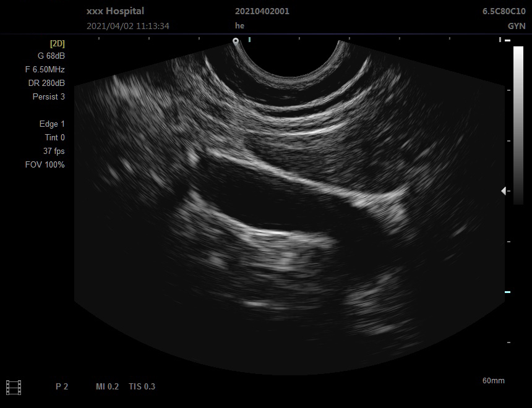This screenshot has height=408, width=532.
Task: Click the xxx Hospital name field
Action: (x=115, y=11)
